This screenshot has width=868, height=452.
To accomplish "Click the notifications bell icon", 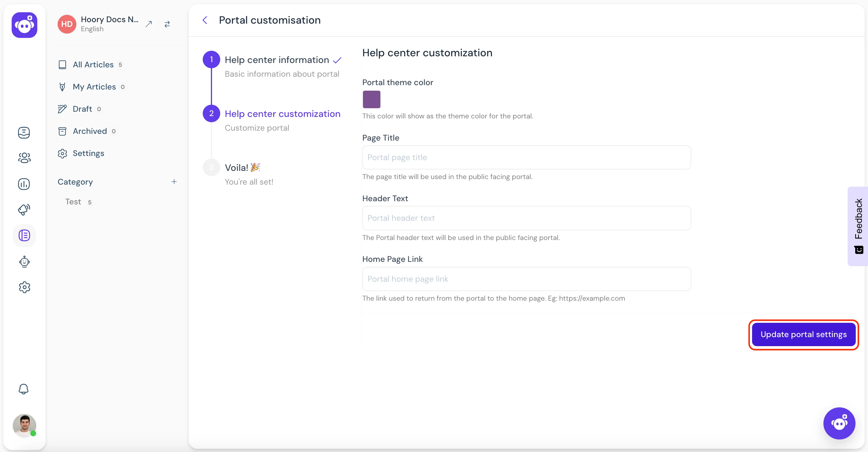I will (x=24, y=389).
